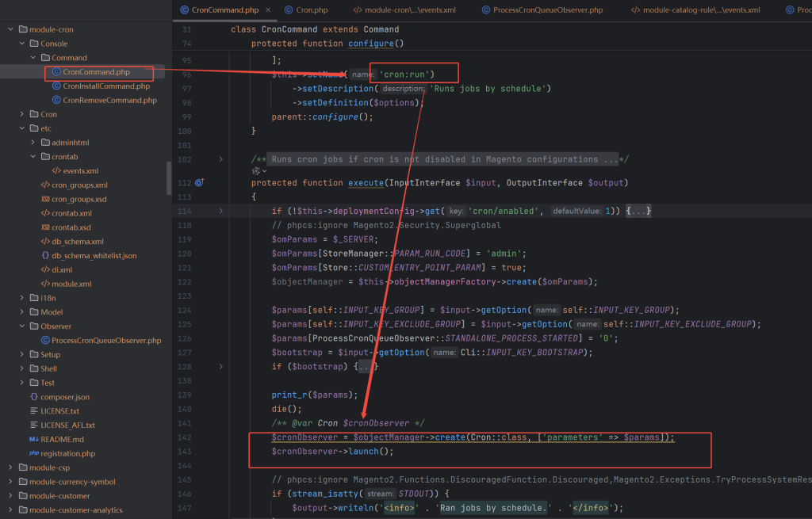812x519 pixels.
Task: Expand the Cron folder arrow
Action: click(21, 114)
